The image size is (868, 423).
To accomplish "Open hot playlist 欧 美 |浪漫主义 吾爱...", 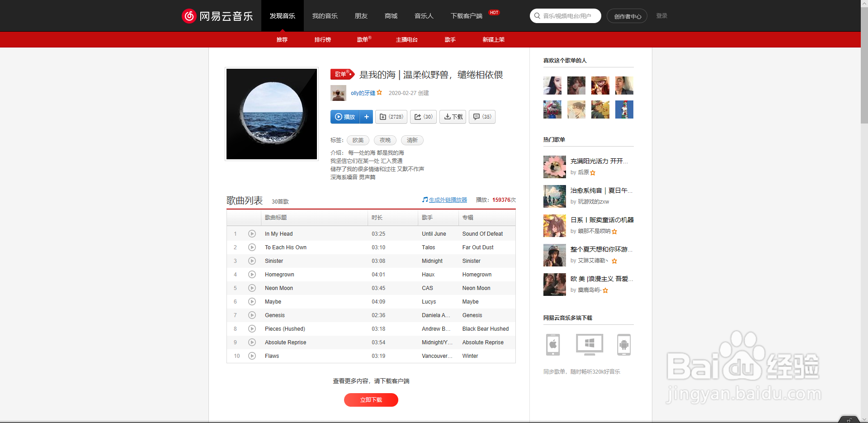I will 601,279.
